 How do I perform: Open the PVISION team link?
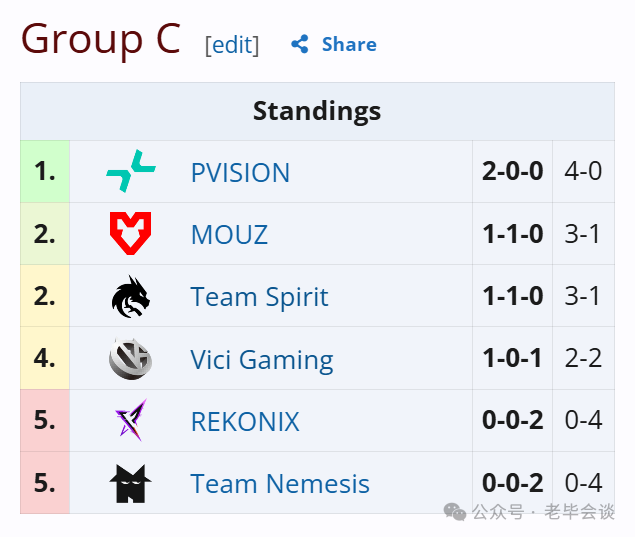(240, 173)
